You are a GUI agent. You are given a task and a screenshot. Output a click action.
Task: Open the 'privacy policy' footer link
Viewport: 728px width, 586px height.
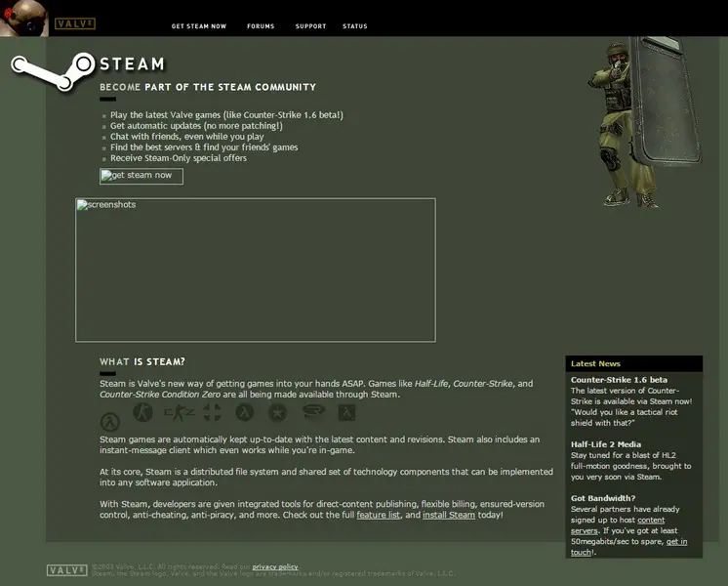click(275, 566)
